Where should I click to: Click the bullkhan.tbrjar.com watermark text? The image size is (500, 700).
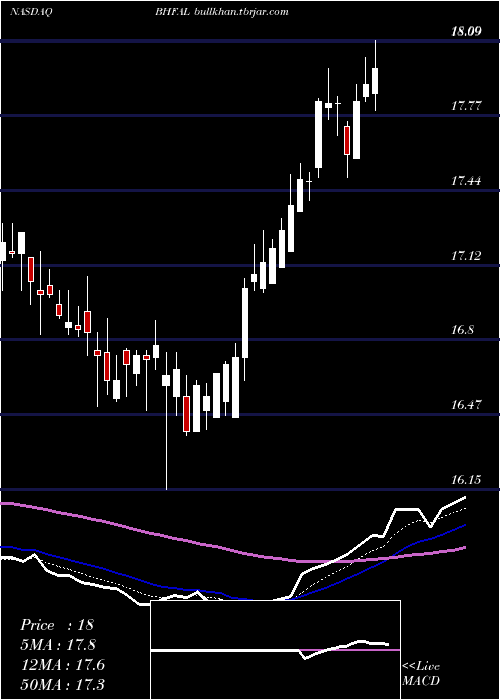coord(242,12)
